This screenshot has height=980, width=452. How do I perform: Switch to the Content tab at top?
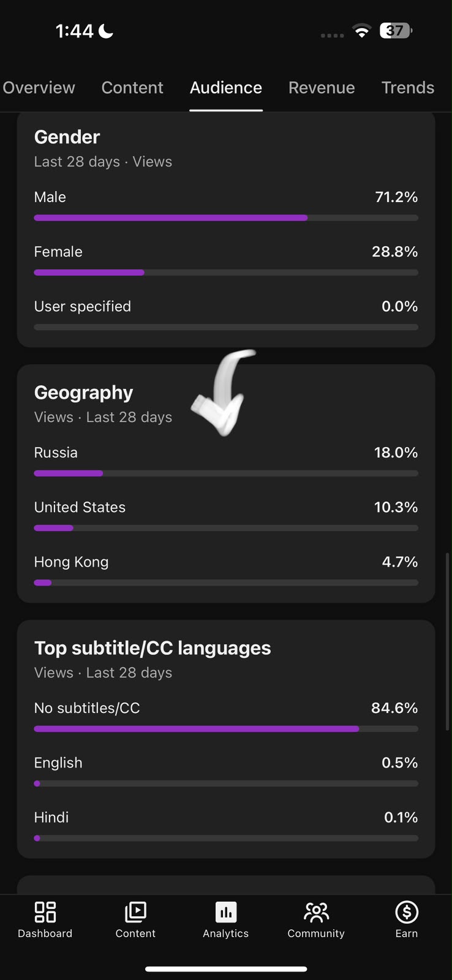[132, 88]
